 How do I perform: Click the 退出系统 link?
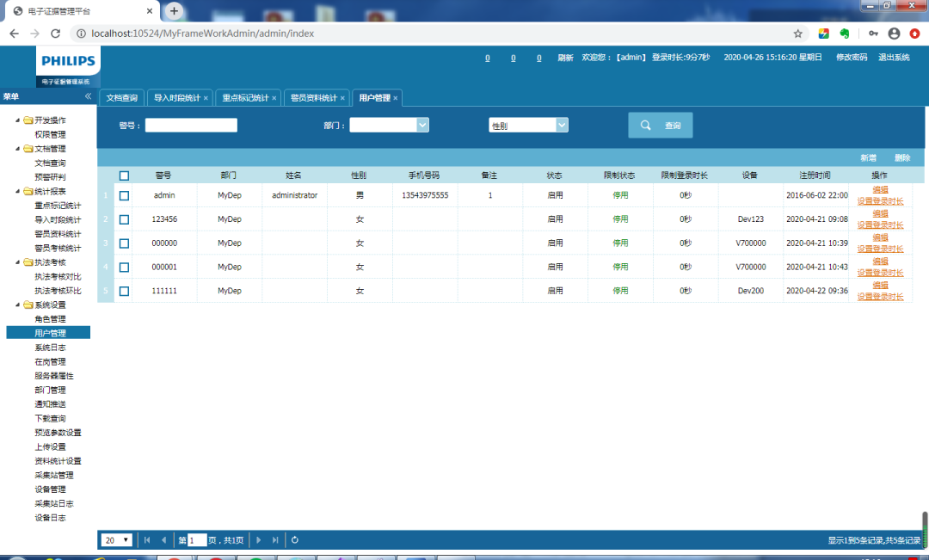click(894, 58)
